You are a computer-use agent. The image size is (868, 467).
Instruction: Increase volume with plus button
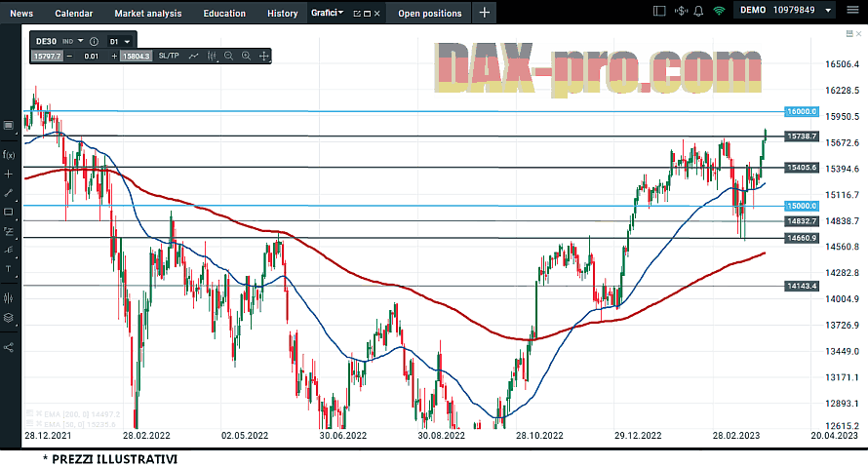pos(114,56)
